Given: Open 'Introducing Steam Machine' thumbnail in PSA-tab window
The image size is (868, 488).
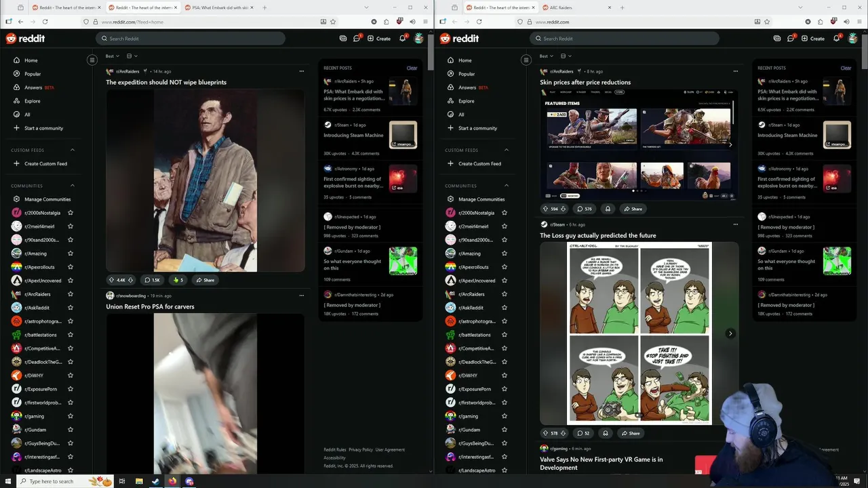Looking at the screenshot, I should pos(403,135).
